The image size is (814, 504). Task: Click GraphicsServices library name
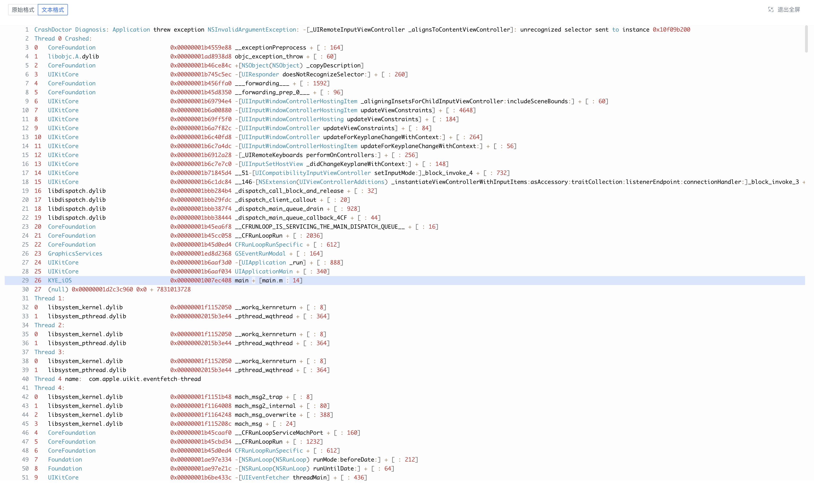[x=75, y=254]
